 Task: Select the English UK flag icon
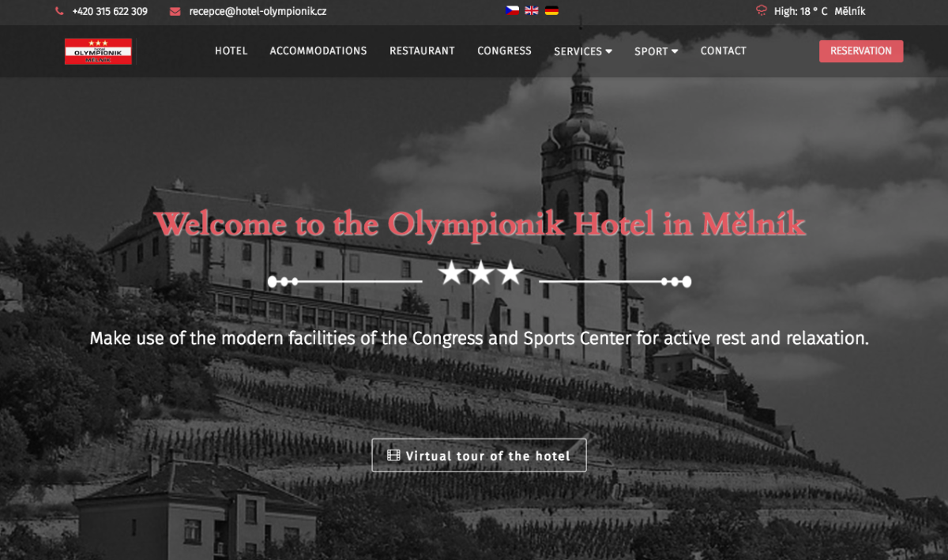tap(532, 11)
